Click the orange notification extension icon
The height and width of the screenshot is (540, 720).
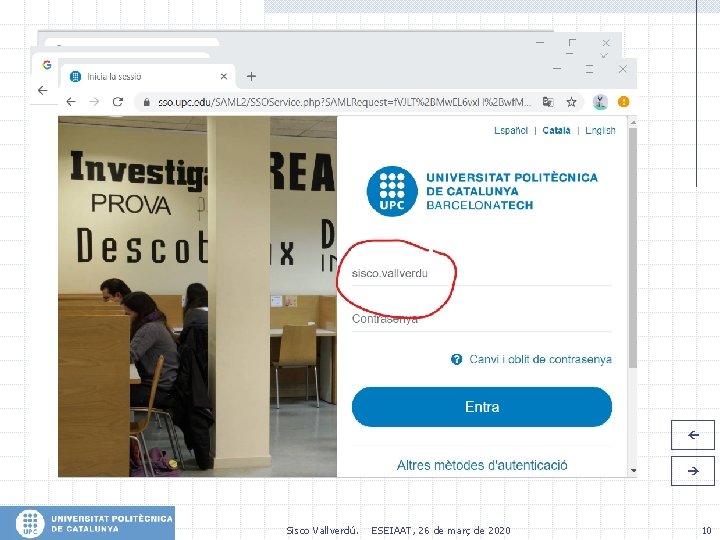point(623,101)
